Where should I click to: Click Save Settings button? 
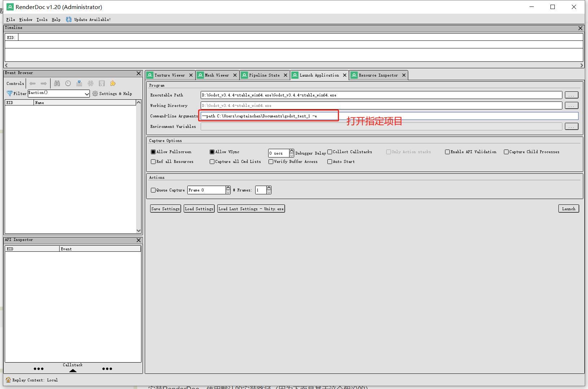(165, 209)
